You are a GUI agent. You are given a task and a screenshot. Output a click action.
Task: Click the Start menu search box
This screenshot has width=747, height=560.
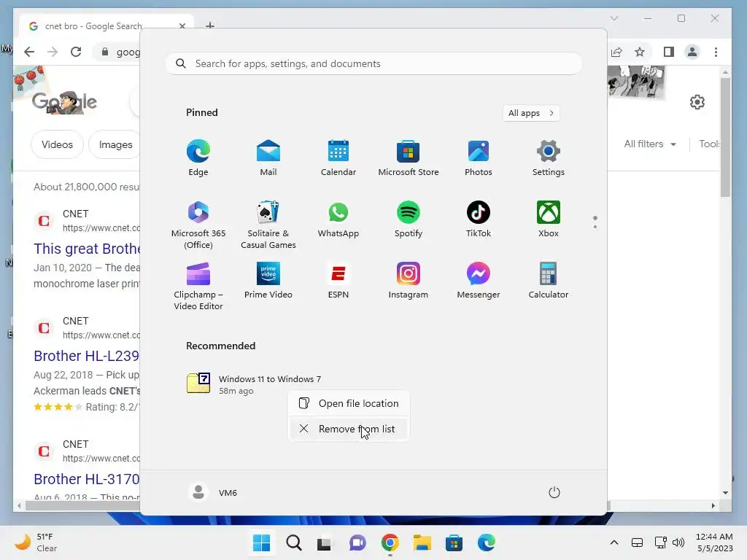click(373, 64)
